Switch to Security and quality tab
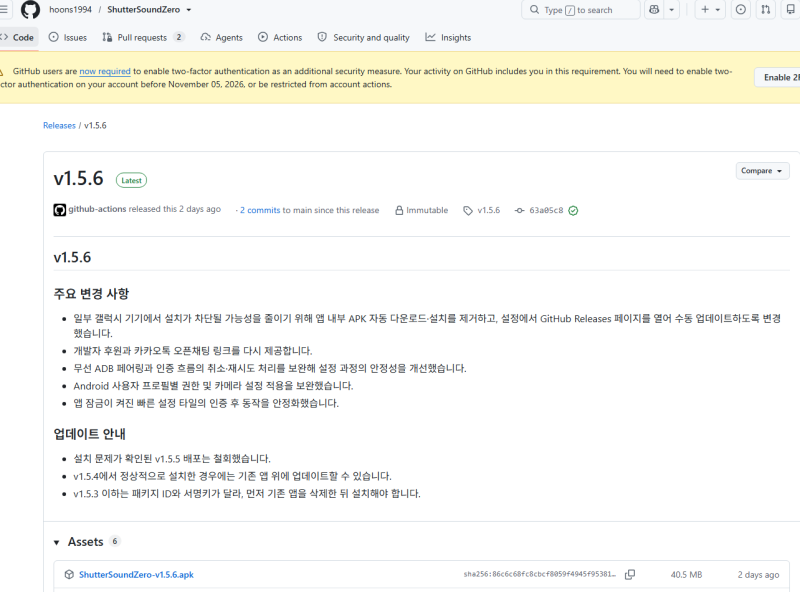800x592 pixels. pyautogui.click(x=363, y=37)
